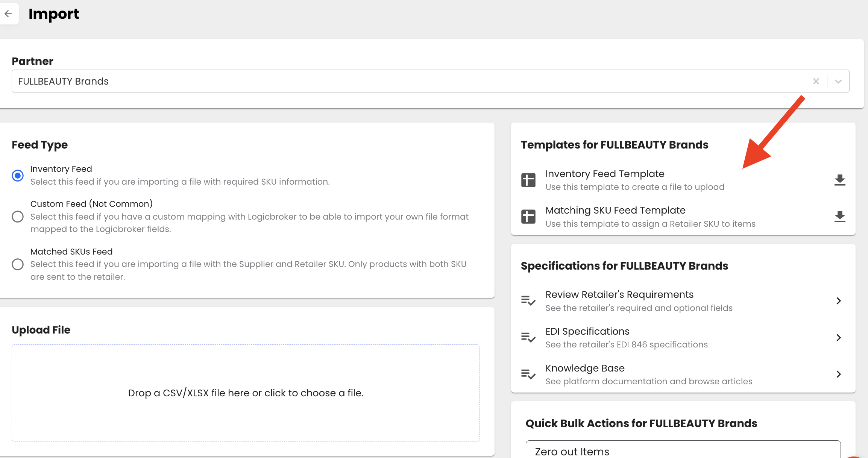Screen dimensions: 868x458
Task: Open Knowledge Base via right chevron
Action: click(x=838, y=374)
